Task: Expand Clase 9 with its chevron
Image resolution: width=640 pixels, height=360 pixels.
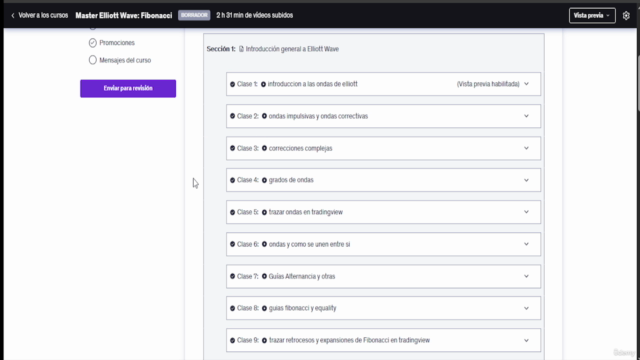Action: pyautogui.click(x=526, y=340)
